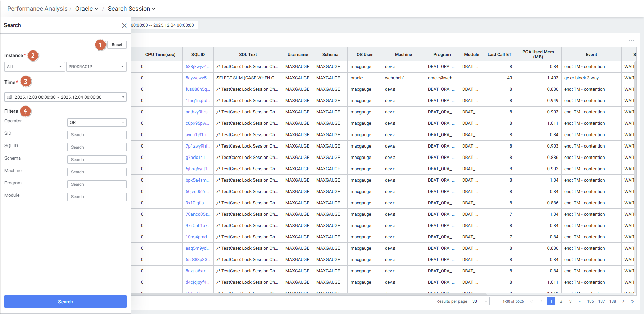Open the PRODRAC1P instance dropdown
The height and width of the screenshot is (314, 644).
(96, 67)
